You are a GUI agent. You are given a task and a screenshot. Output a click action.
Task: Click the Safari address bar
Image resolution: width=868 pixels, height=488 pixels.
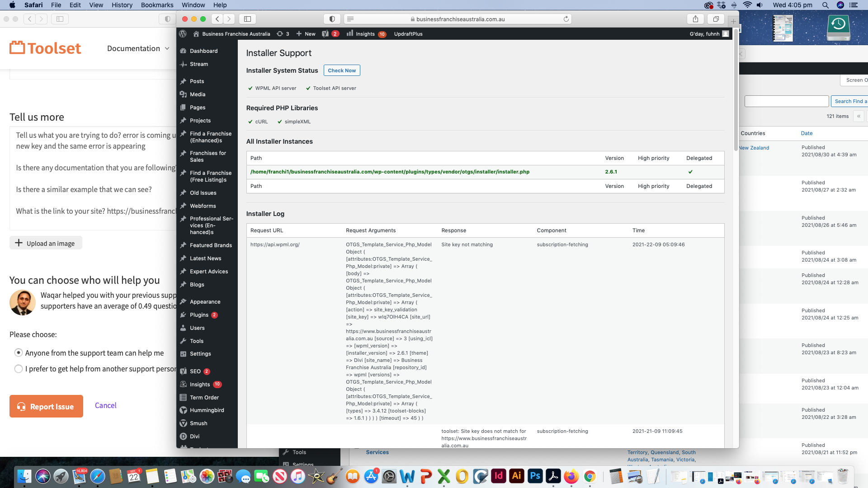pyautogui.click(x=458, y=19)
